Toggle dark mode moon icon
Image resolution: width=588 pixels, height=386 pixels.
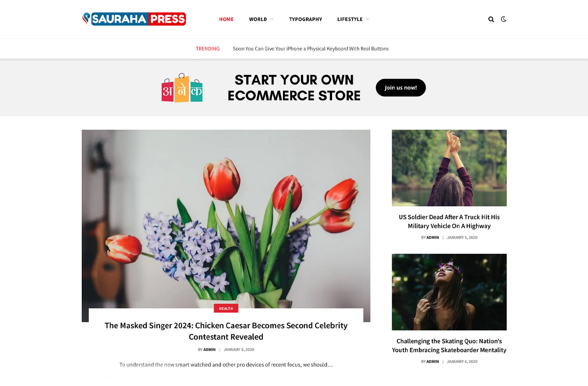[x=503, y=19]
